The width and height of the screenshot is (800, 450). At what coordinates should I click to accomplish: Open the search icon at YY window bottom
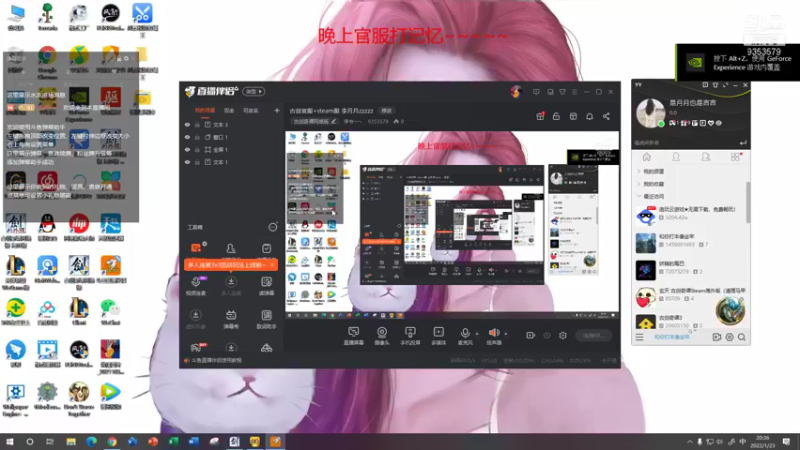742,337
